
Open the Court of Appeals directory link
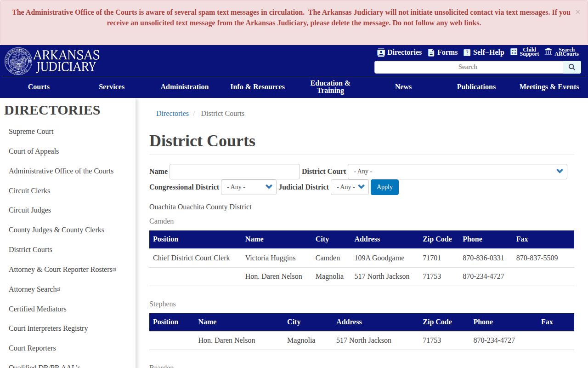pos(34,151)
